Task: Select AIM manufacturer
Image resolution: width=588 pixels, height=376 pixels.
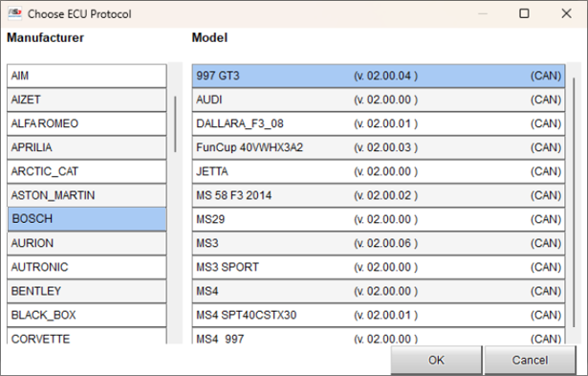Action: pos(87,76)
